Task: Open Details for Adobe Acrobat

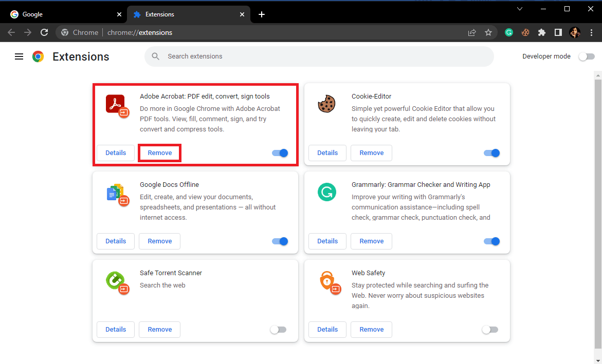Action: click(116, 152)
